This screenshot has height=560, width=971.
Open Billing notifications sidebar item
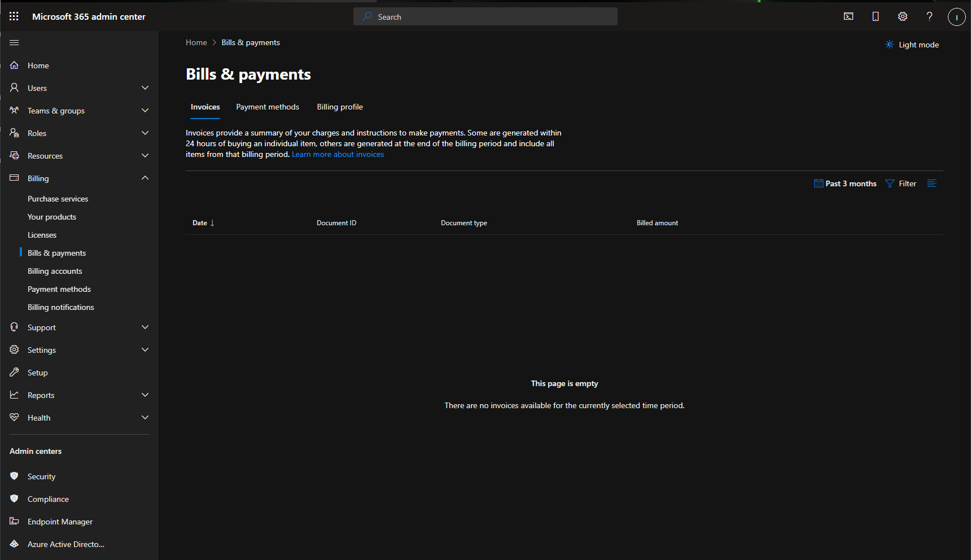coord(61,307)
